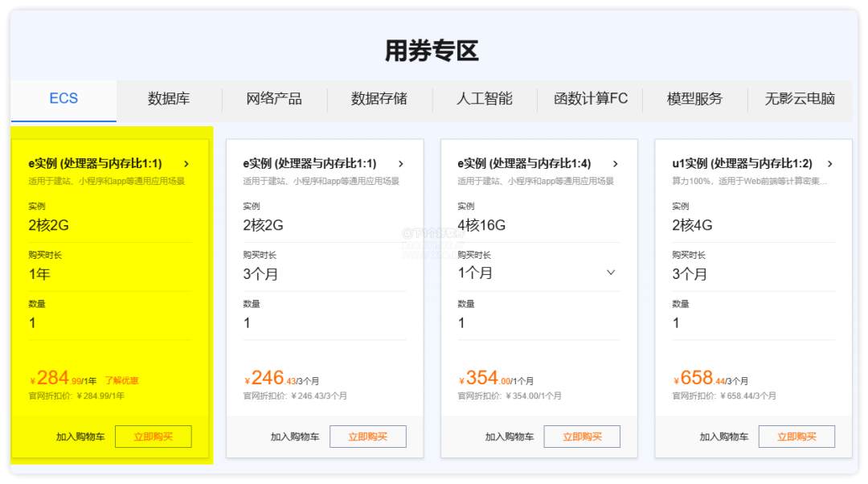Click 立即购买 on the ¥246.43 card
This screenshot has width=868, height=484.
[x=368, y=437]
